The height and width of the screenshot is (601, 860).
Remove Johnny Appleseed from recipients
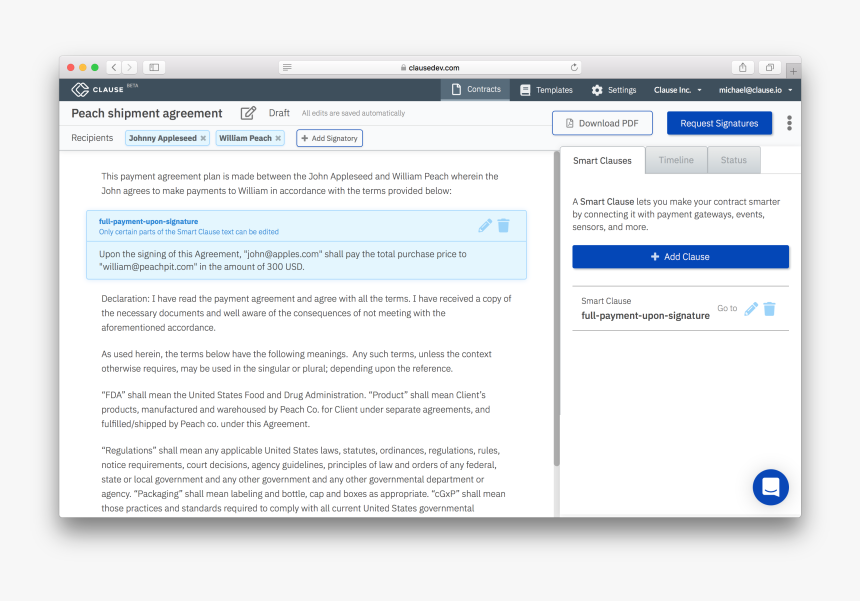tap(203, 138)
